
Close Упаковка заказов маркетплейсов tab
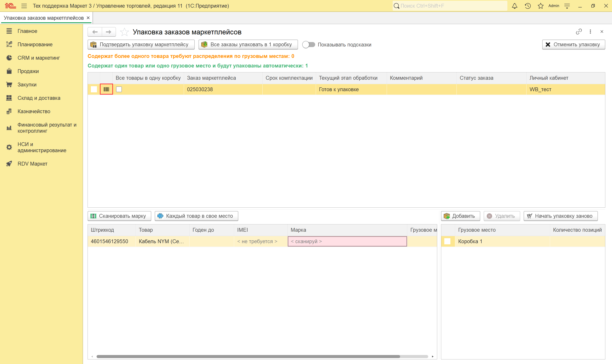88,18
